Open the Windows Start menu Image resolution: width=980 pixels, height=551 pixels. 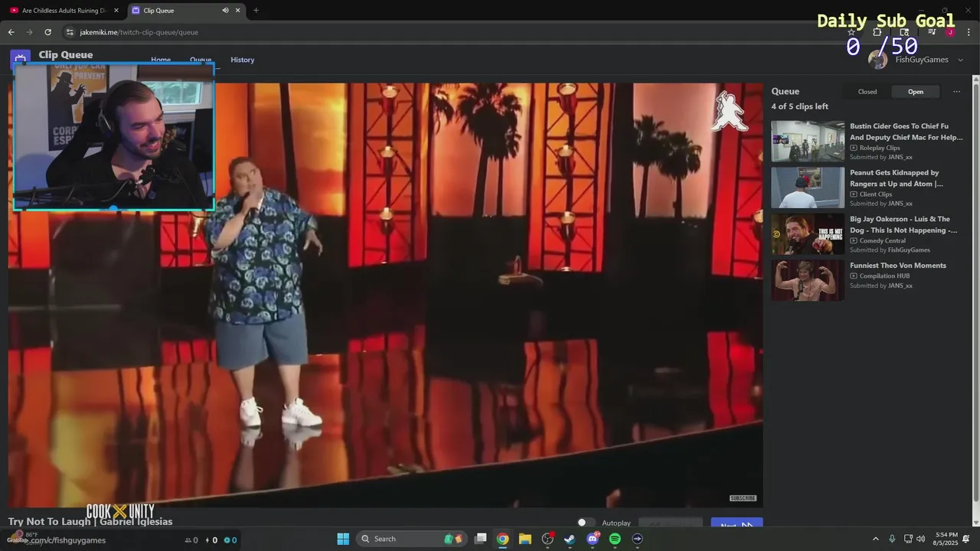343,539
